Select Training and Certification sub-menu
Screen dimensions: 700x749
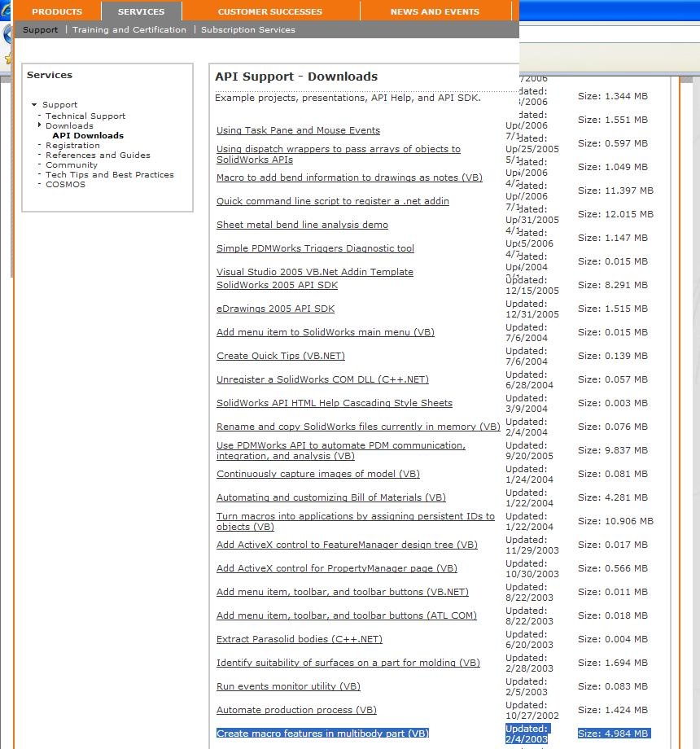[x=129, y=29]
